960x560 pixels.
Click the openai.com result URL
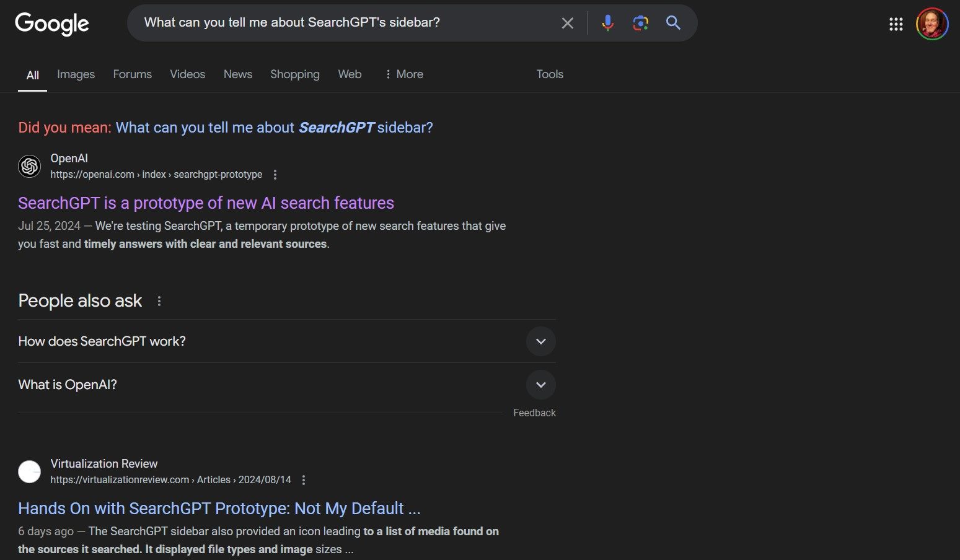[x=156, y=175]
